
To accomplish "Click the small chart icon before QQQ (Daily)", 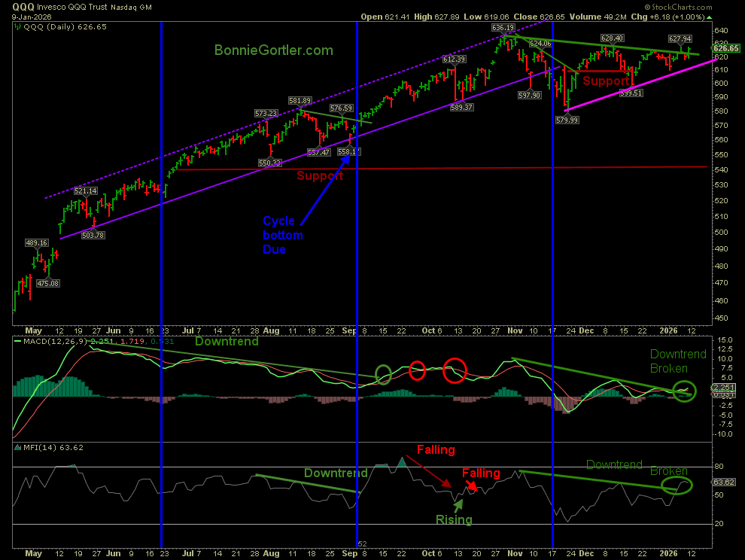I will coord(17,26).
